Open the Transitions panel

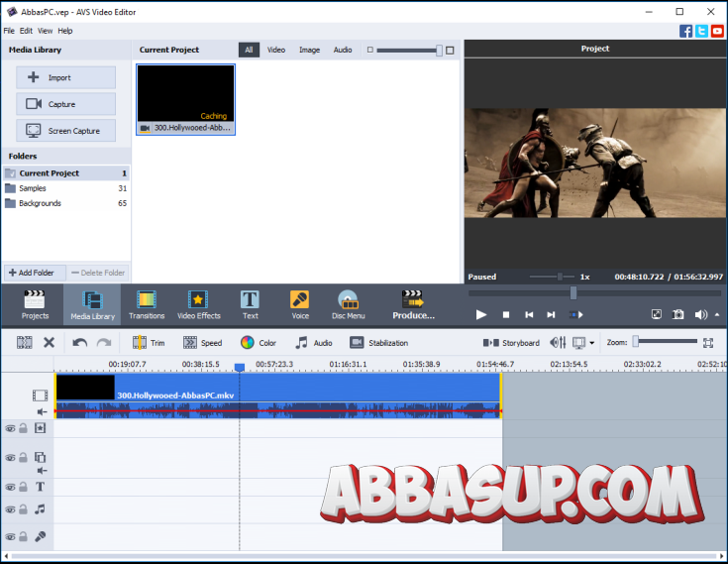pyautogui.click(x=147, y=304)
